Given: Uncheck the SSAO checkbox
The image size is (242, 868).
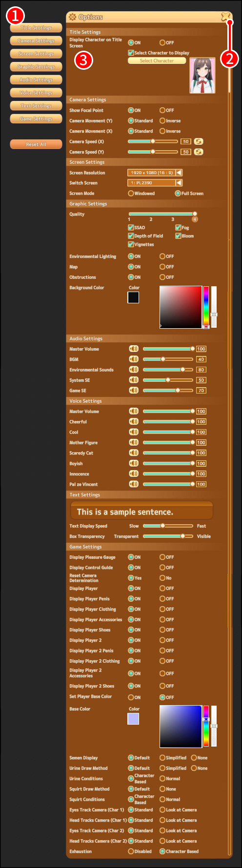Looking at the screenshot, I should [131, 228].
